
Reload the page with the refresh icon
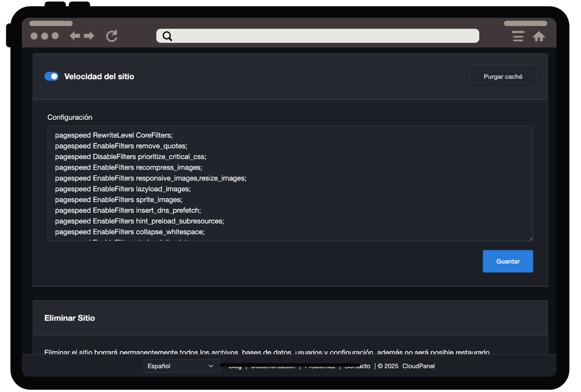112,36
